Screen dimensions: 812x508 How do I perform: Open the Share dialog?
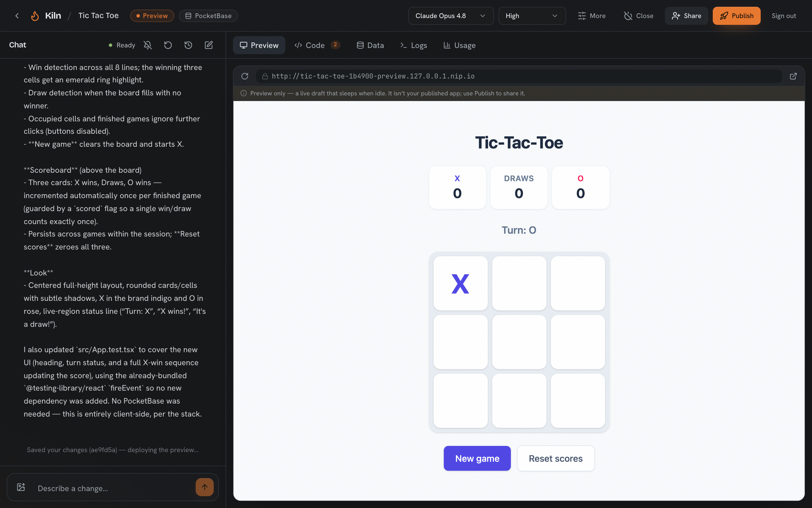686,16
